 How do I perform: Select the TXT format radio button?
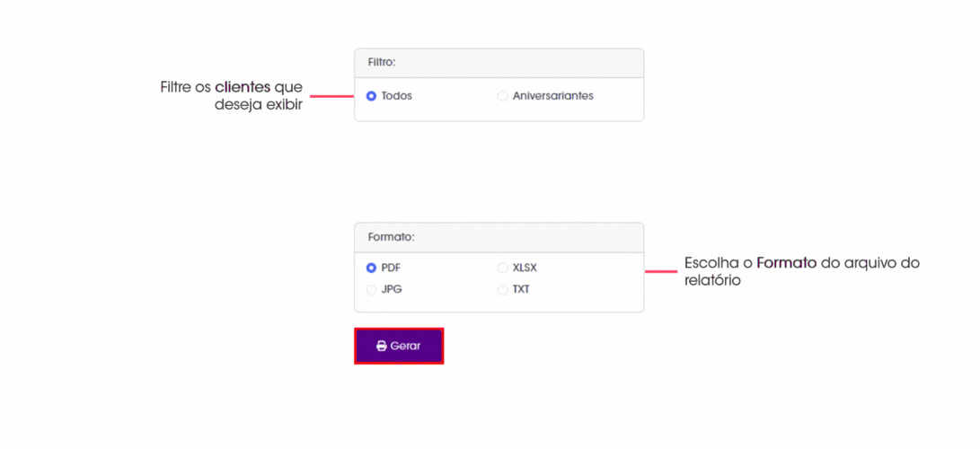(502, 290)
